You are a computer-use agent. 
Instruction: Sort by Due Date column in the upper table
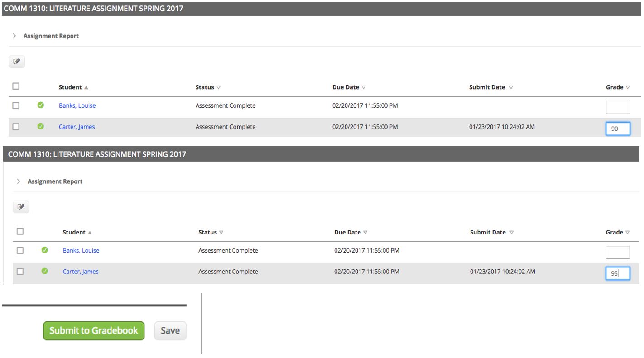pos(349,87)
